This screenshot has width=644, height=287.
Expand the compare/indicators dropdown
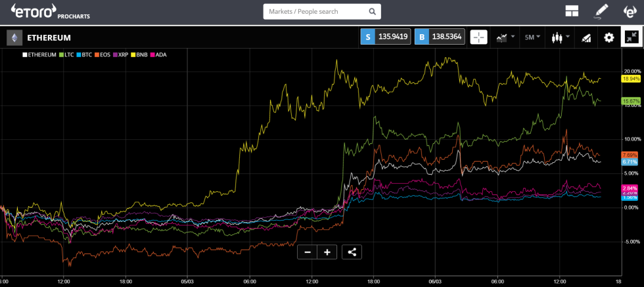505,37
